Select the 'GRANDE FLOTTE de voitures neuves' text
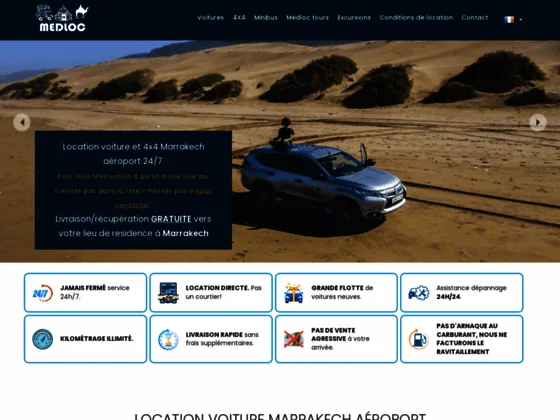This screenshot has width=560, height=420. [x=342, y=292]
